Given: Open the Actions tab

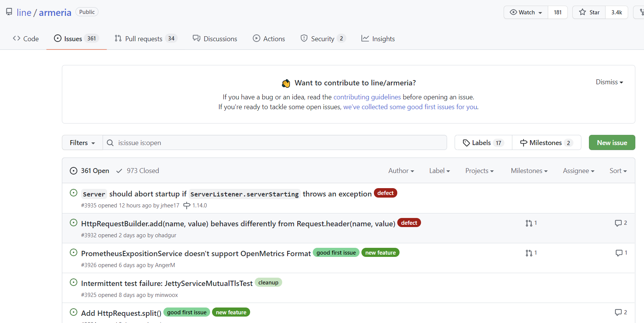Looking at the screenshot, I should [269, 39].
